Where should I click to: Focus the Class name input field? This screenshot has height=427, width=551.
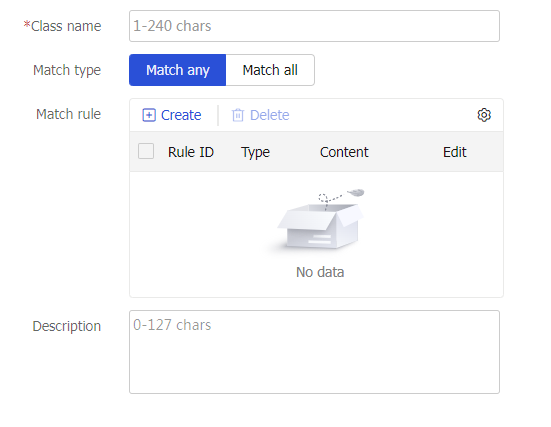pos(314,26)
